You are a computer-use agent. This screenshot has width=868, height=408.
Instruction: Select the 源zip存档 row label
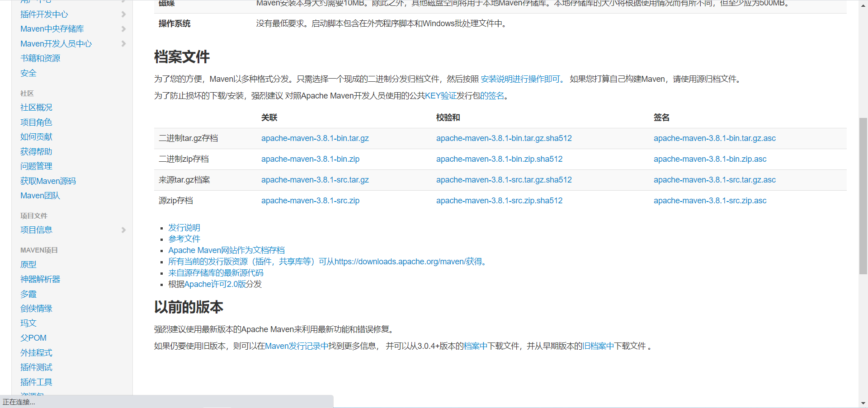tap(176, 201)
